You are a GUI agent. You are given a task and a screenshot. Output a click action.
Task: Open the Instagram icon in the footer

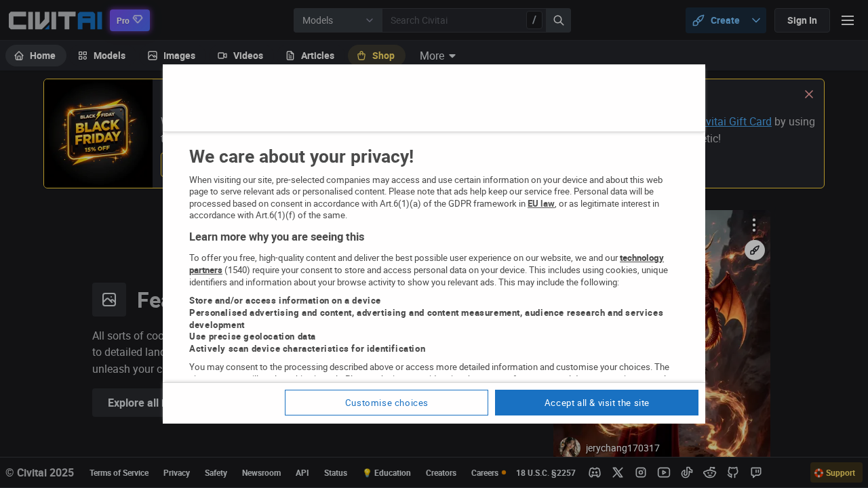(640, 472)
